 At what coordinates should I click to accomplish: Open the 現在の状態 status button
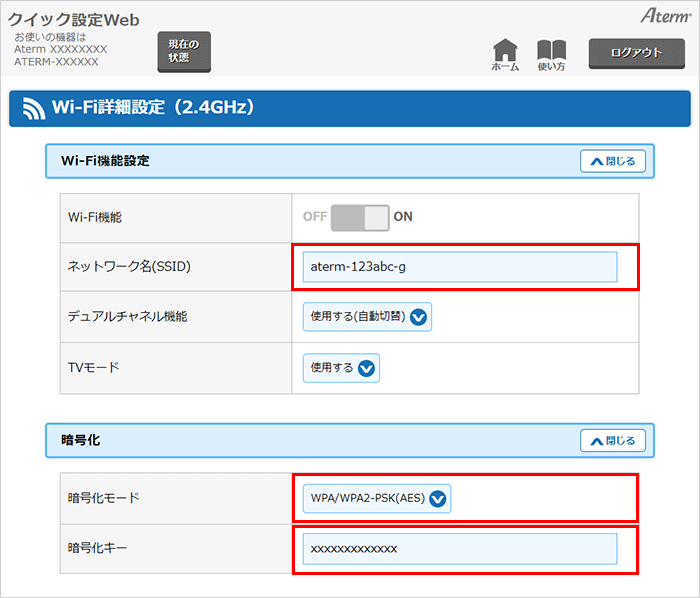(x=184, y=51)
